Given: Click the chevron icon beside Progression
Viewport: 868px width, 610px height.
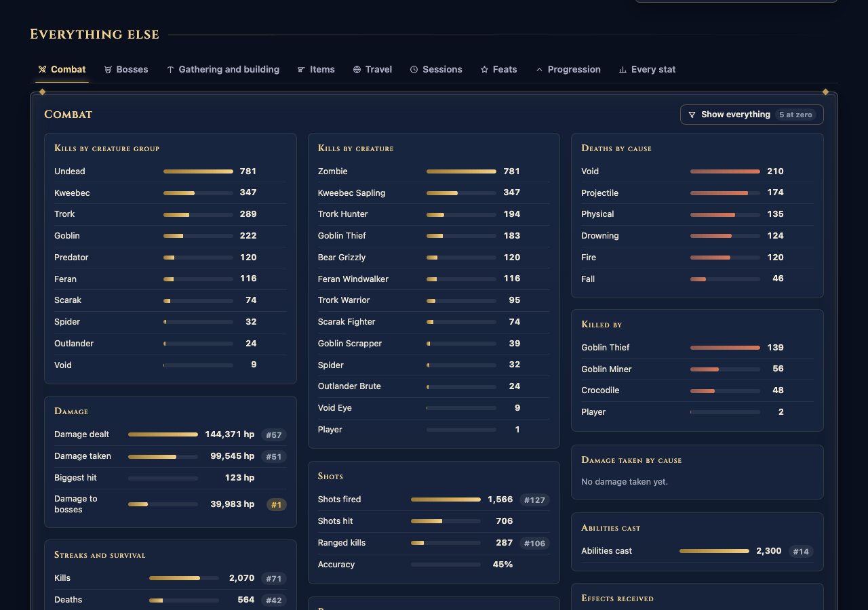Looking at the screenshot, I should tap(539, 69).
